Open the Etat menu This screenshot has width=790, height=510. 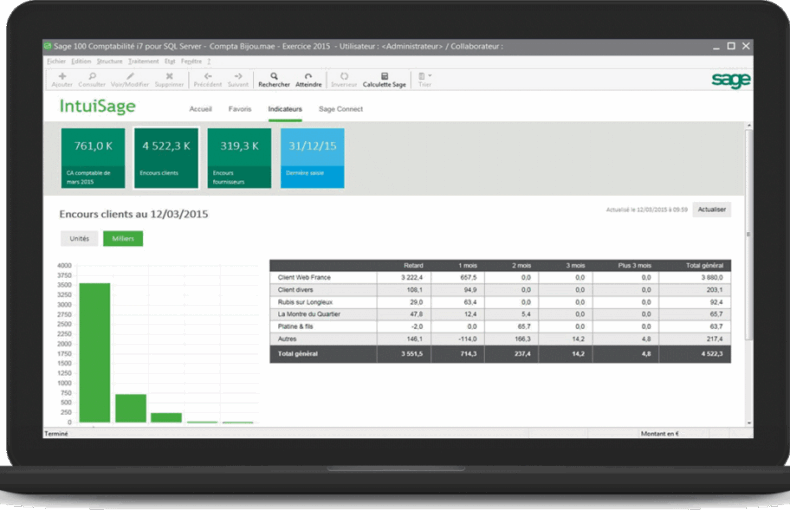click(x=170, y=61)
